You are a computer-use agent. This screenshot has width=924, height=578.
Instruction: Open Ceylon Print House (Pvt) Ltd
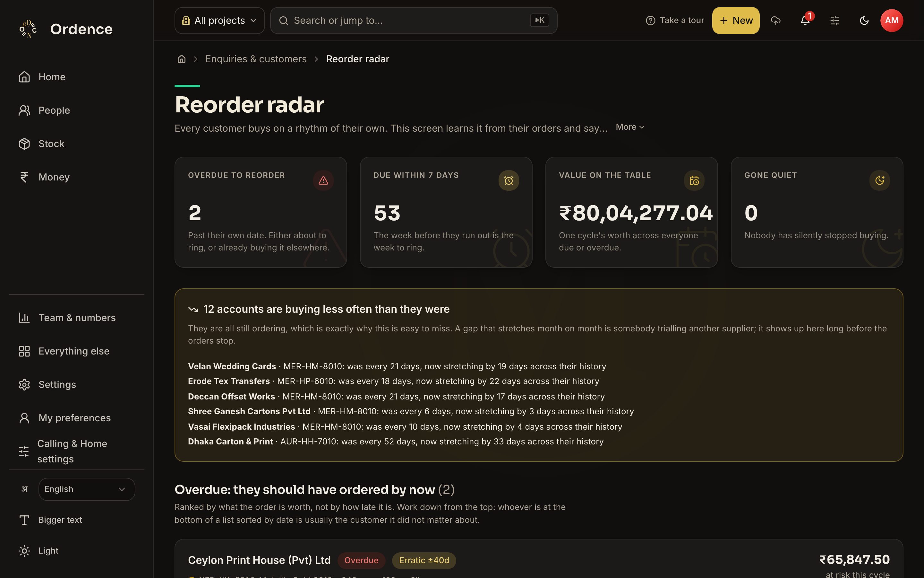tap(259, 560)
